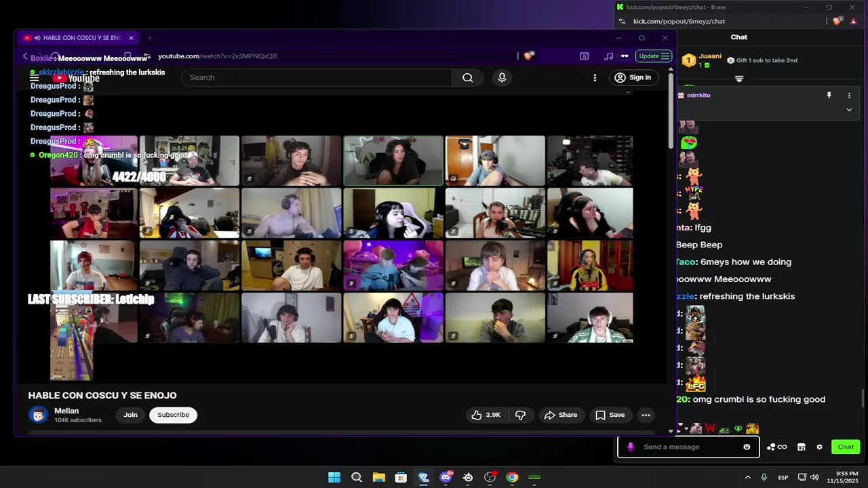Unpin the mirrkito pinned message
This screenshot has width=868, height=488.
(x=829, y=96)
